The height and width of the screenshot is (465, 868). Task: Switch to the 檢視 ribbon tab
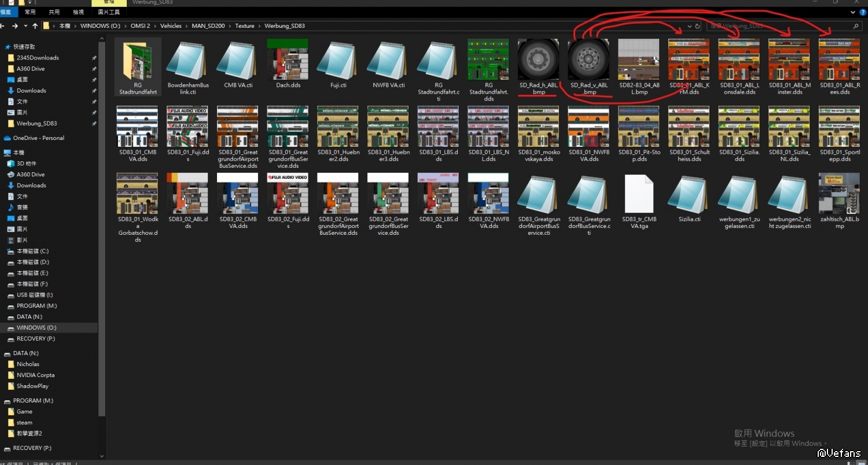point(78,12)
